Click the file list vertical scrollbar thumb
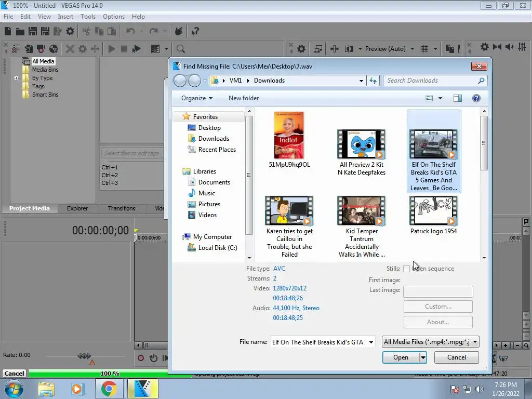This screenshot has width=532, height=399. coord(484,143)
